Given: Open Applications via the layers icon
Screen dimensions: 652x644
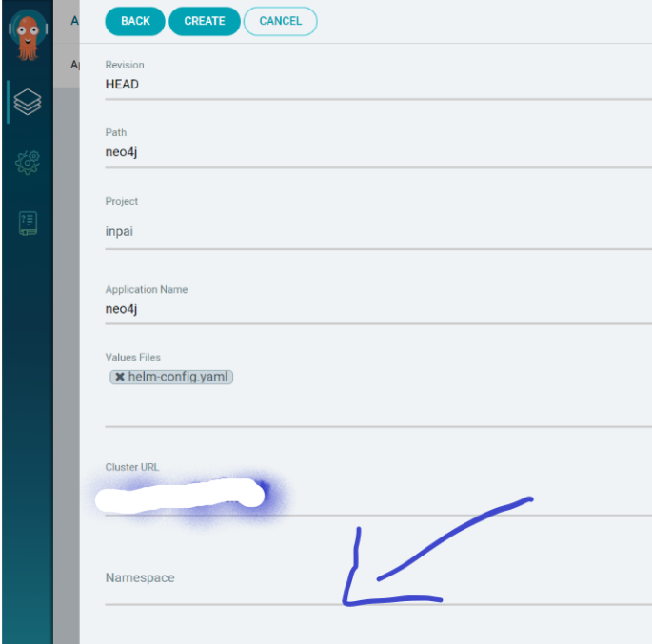Looking at the screenshot, I should (28, 102).
